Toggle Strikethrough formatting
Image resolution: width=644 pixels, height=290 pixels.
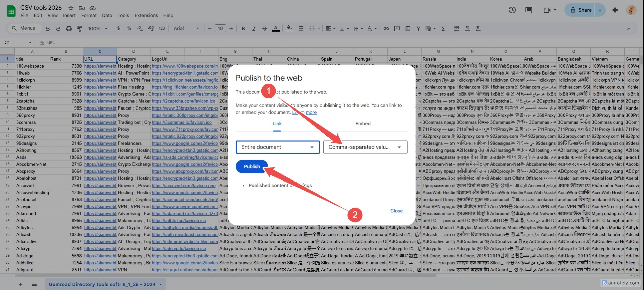pos(265,29)
